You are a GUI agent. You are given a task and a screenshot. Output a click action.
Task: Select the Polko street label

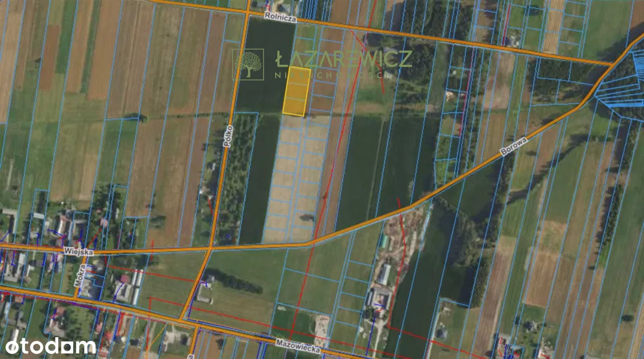click(228, 136)
